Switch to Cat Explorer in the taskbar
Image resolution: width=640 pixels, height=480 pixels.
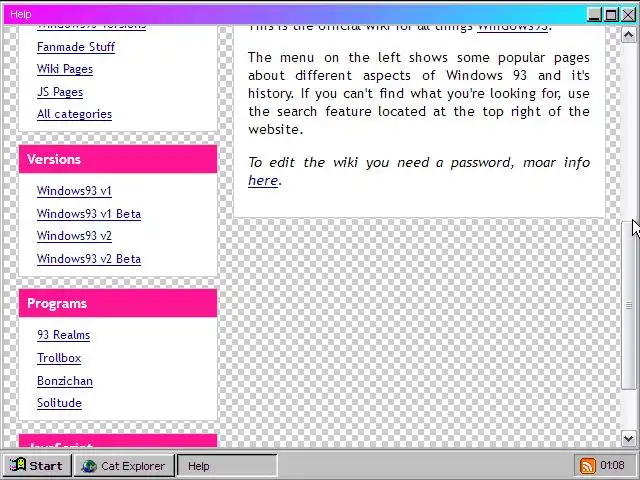(x=123, y=466)
